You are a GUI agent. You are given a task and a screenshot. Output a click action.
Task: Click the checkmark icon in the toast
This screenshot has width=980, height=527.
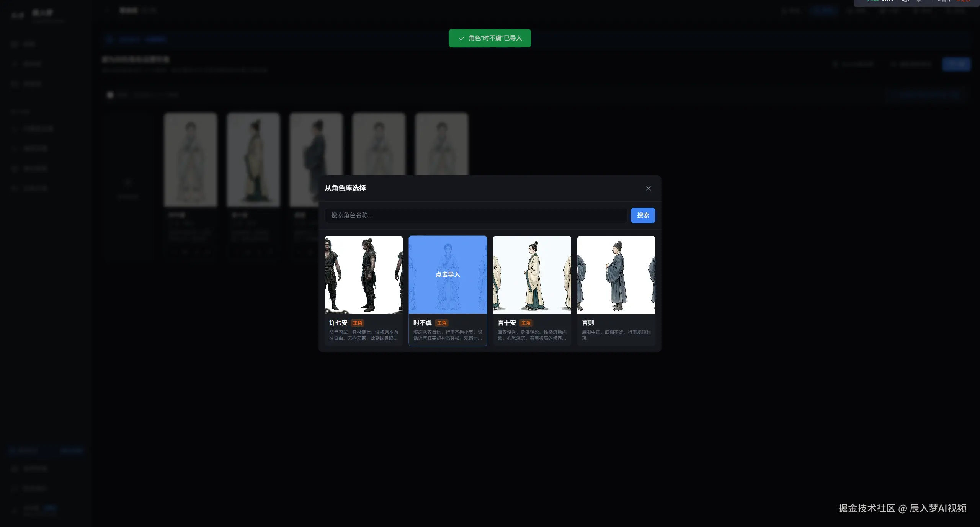[461, 38]
